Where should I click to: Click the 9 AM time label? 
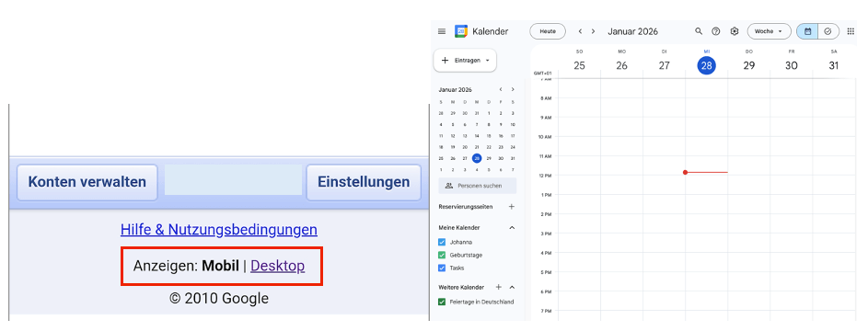(x=545, y=118)
